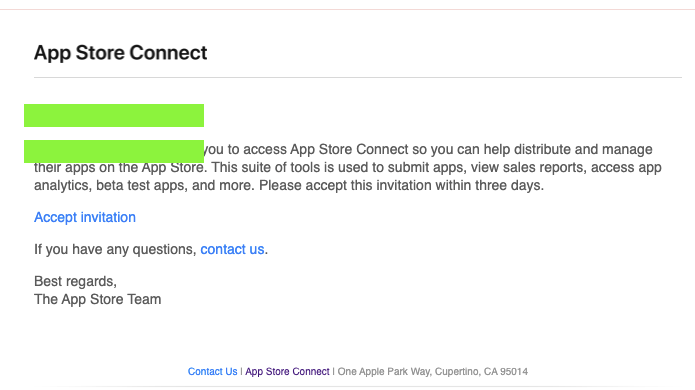The height and width of the screenshot is (390, 695).
Task: Open the Accept invitation link
Action: click(85, 217)
